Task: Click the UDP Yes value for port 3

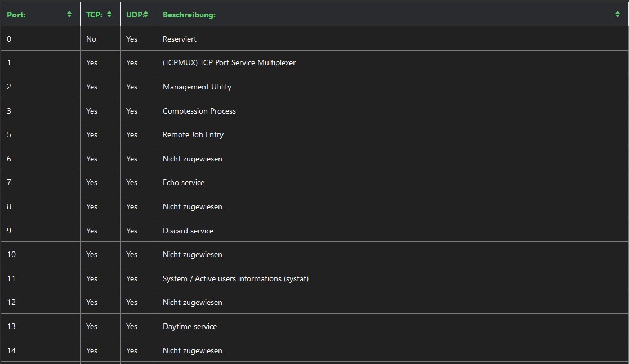Action: (132, 111)
